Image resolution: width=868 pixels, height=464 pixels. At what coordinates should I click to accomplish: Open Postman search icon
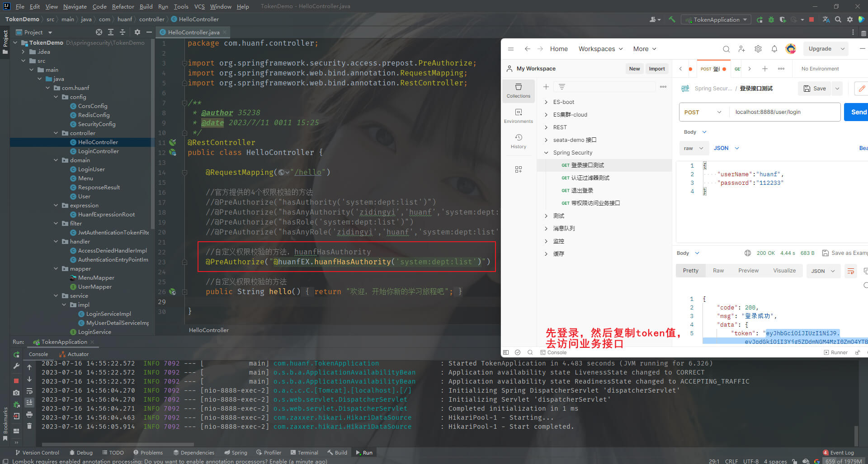pos(726,49)
